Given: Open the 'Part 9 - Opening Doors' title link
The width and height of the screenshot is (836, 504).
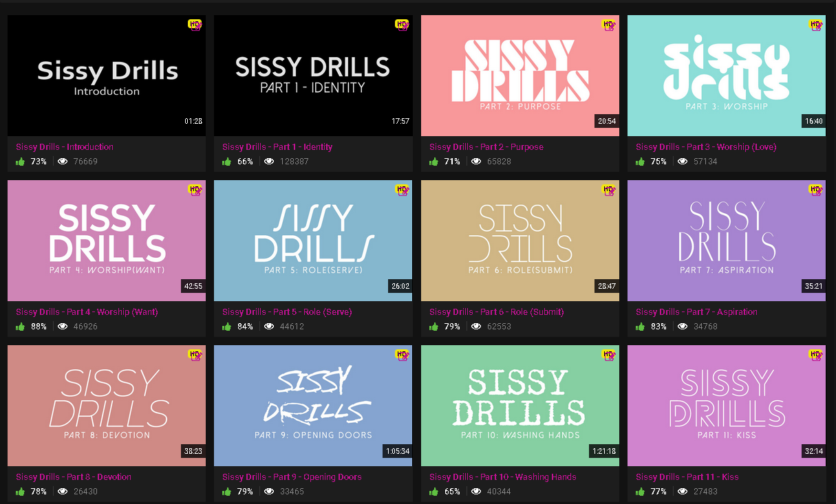Looking at the screenshot, I should pyautogui.click(x=292, y=477).
